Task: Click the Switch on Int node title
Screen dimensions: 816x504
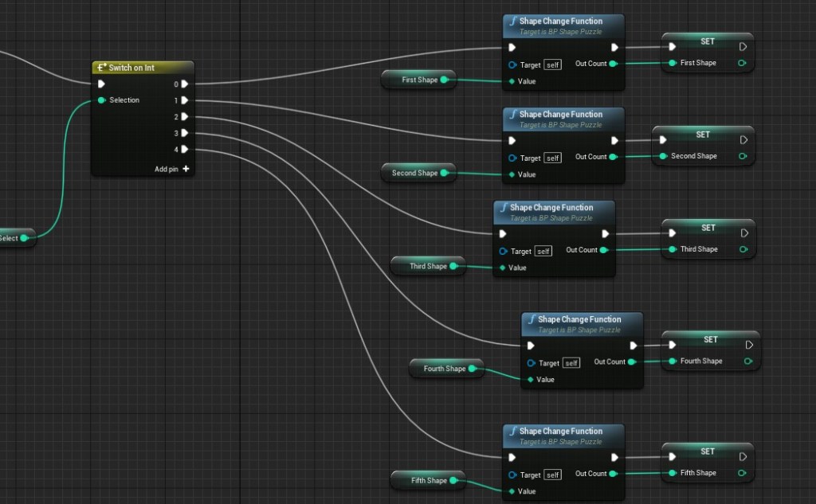Action: pyautogui.click(x=131, y=68)
